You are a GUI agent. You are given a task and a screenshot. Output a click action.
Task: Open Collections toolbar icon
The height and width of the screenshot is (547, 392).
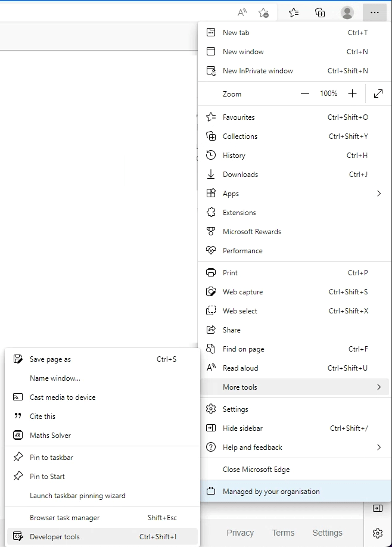click(320, 13)
